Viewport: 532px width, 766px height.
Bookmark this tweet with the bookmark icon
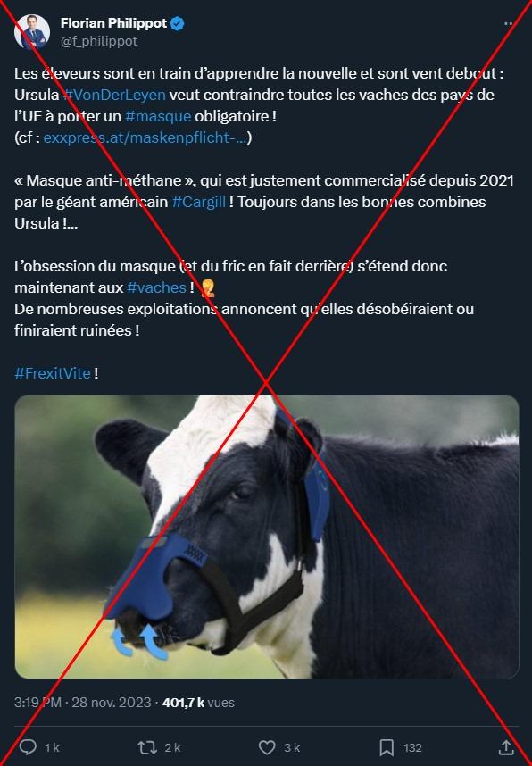[x=387, y=747]
